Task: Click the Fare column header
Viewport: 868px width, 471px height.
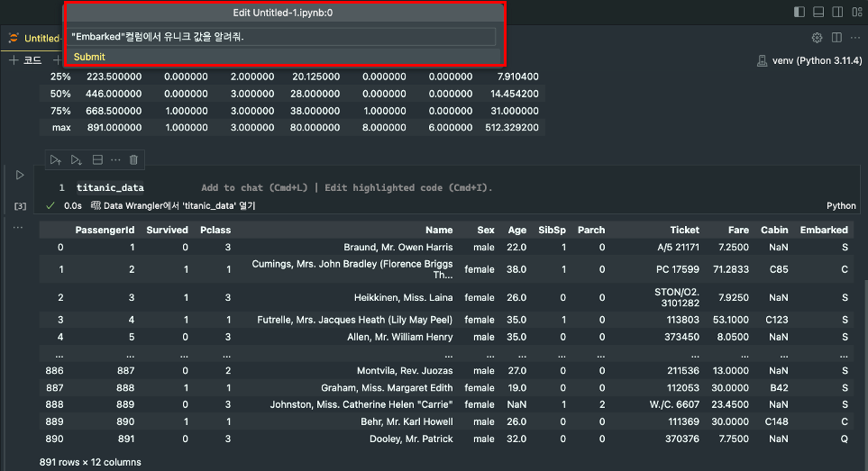Action: (x=738, y=230)
